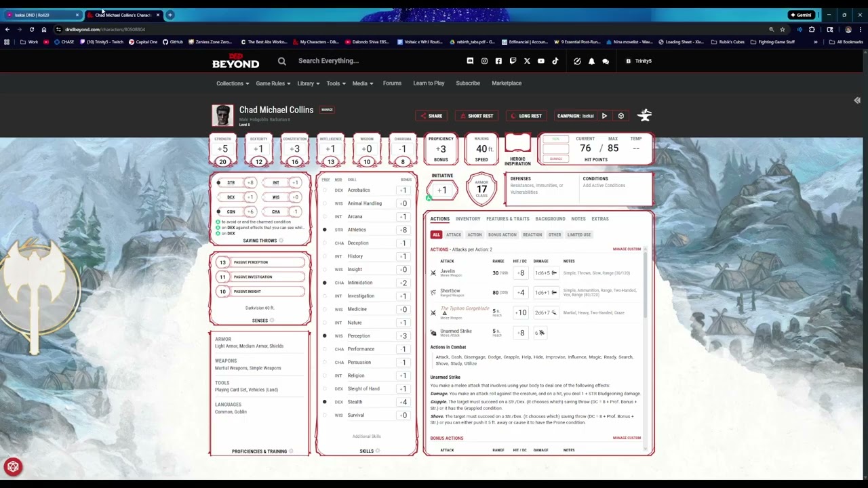Click Manage button next to character name

(327, 110)
